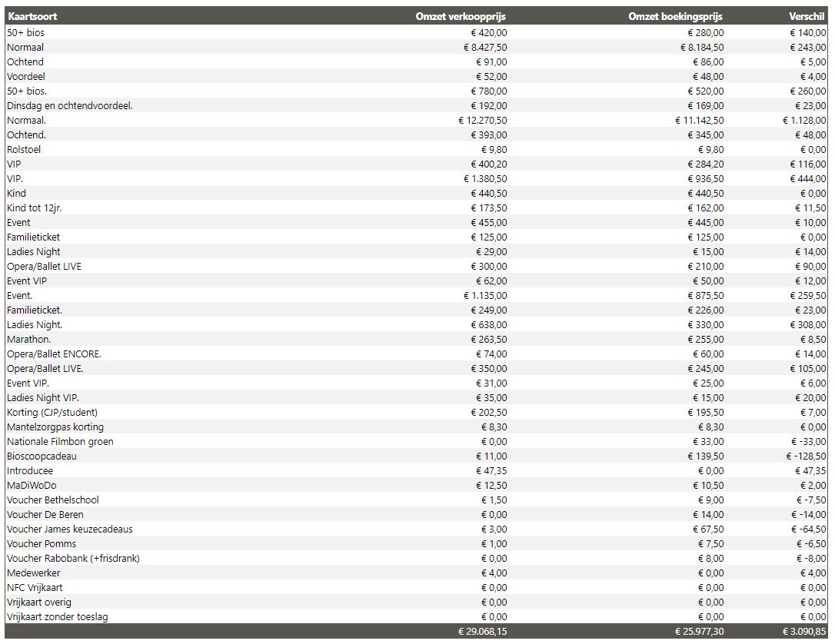The image size is (835, 644).
Task: Select the 'Dinsdag en ochtendvoordeel.' row label
Action: pyautogui.click(x=70, y=106)
